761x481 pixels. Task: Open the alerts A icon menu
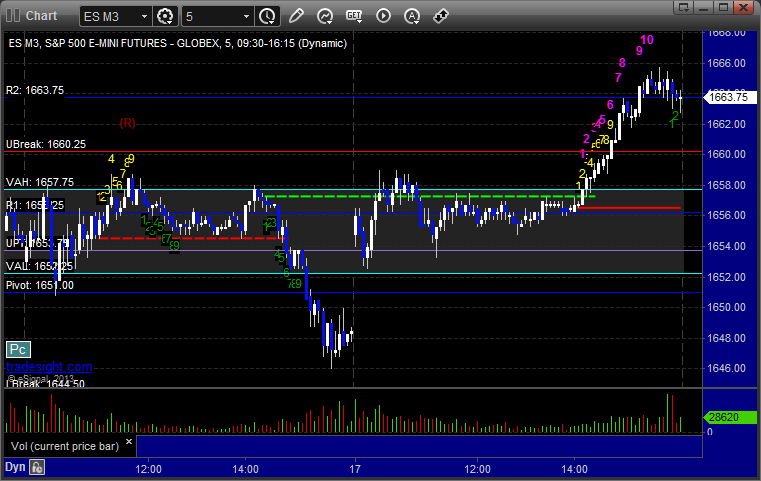[412, 16]
